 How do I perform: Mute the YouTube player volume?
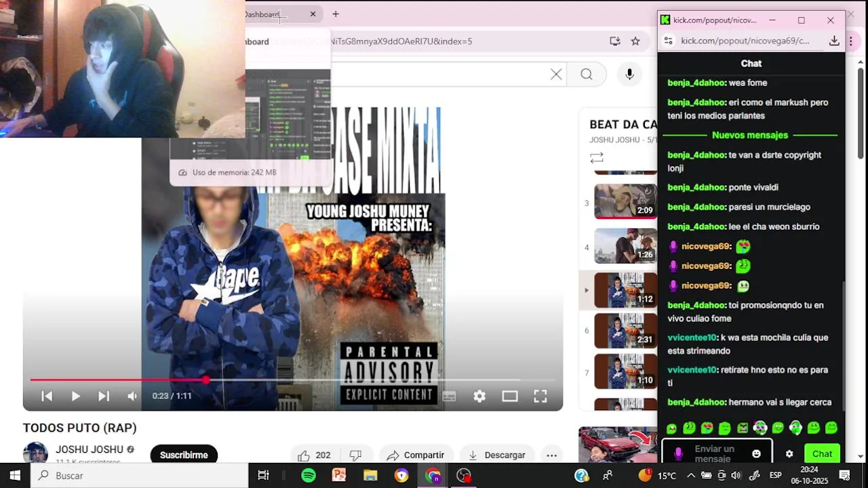coord(132,396)
